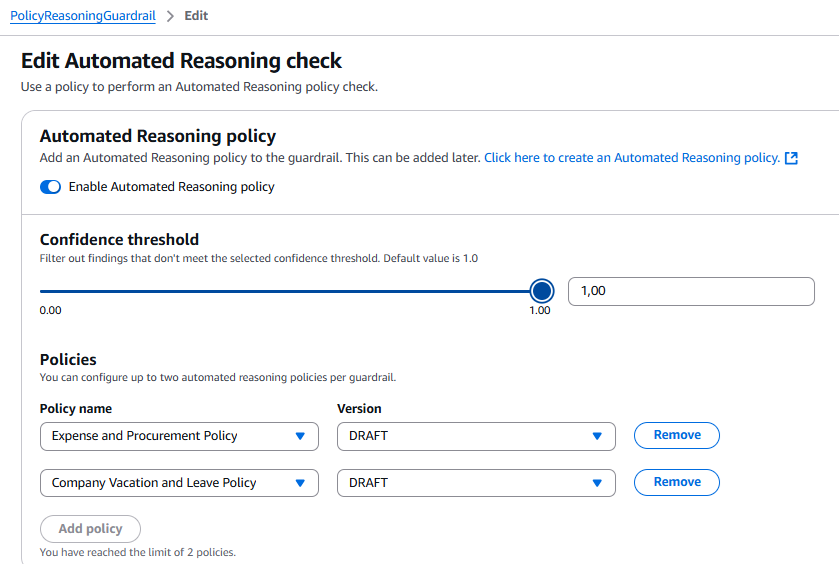Click the external link icon beside policy link
This screenshot has width=839, height=564.
point(791,158)
